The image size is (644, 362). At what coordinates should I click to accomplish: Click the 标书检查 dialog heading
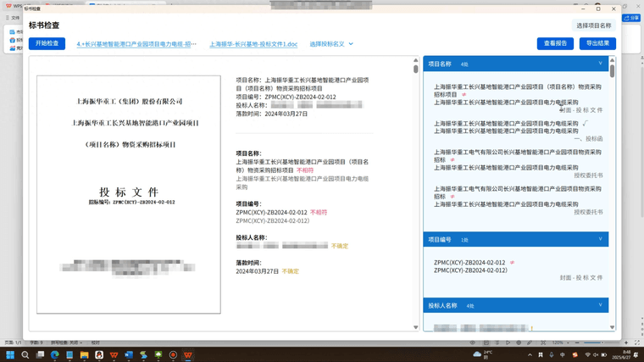pyautogui.click(x=44, y=25)
